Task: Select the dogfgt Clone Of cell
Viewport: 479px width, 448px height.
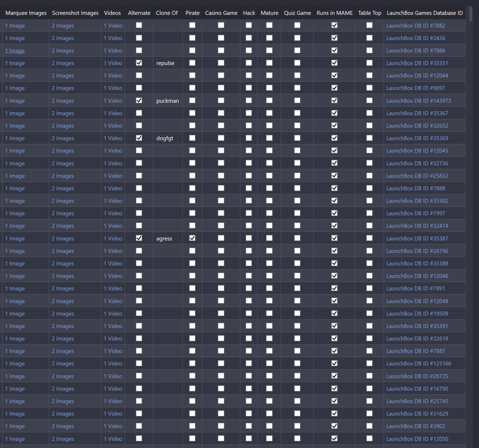Action: point(168,138)
